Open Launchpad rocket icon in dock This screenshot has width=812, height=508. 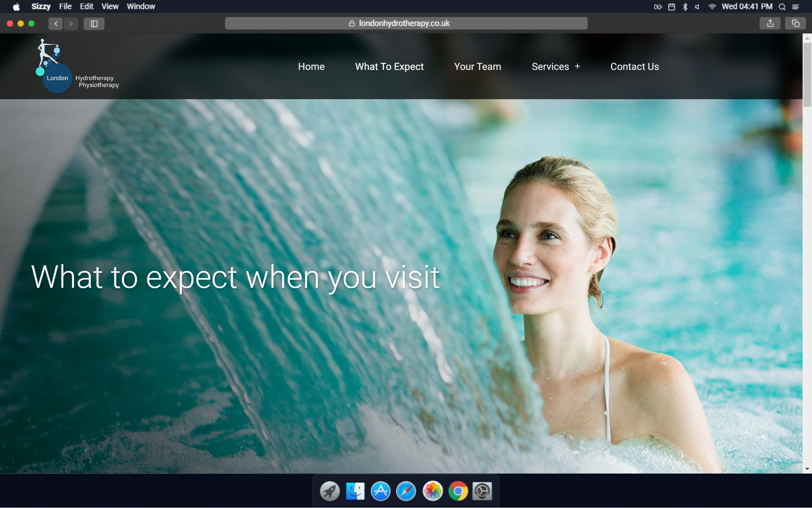pos(330,491)
